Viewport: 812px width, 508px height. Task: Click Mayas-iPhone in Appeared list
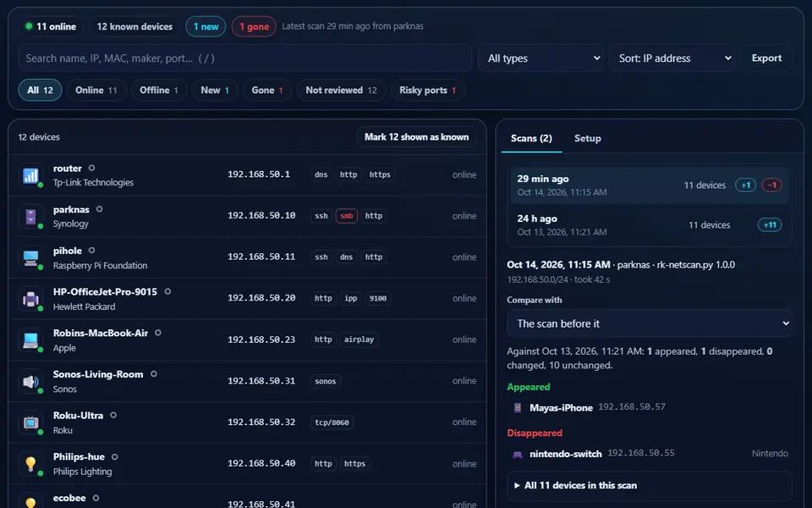pyautogui.click(x=561, y=408)
